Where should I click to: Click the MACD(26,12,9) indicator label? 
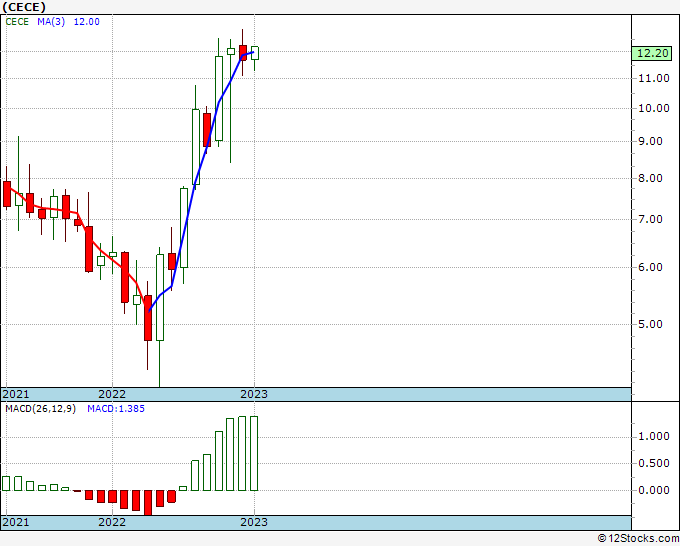coord(41,409)
